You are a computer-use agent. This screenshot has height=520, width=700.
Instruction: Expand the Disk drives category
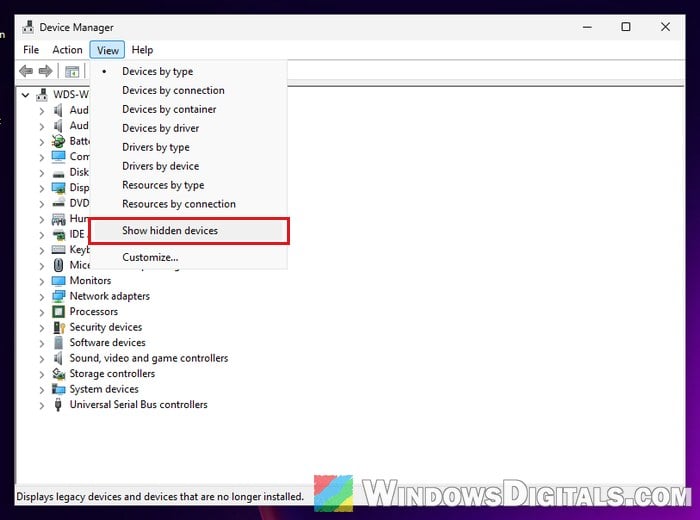[42, 173]
